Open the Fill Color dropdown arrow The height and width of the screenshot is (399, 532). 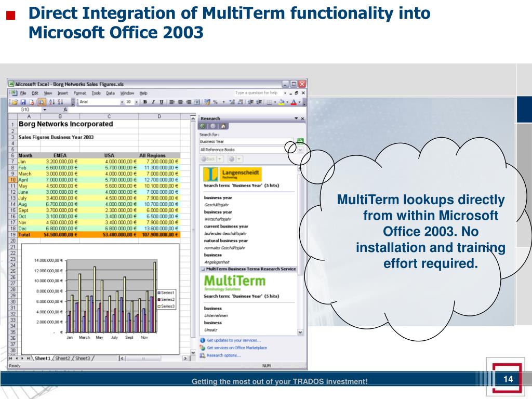point(287,102)
